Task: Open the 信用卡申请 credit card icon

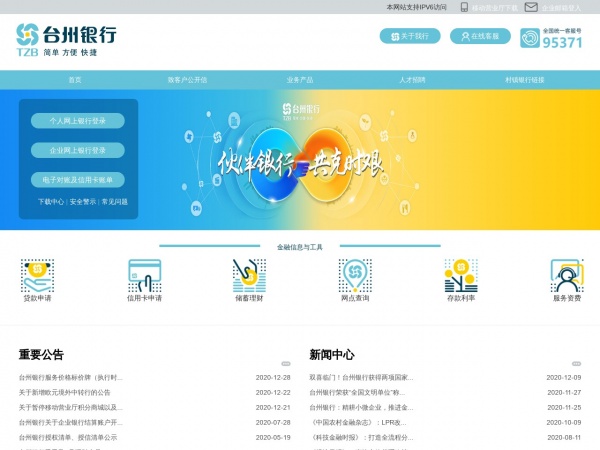Action: pos(144,276)
